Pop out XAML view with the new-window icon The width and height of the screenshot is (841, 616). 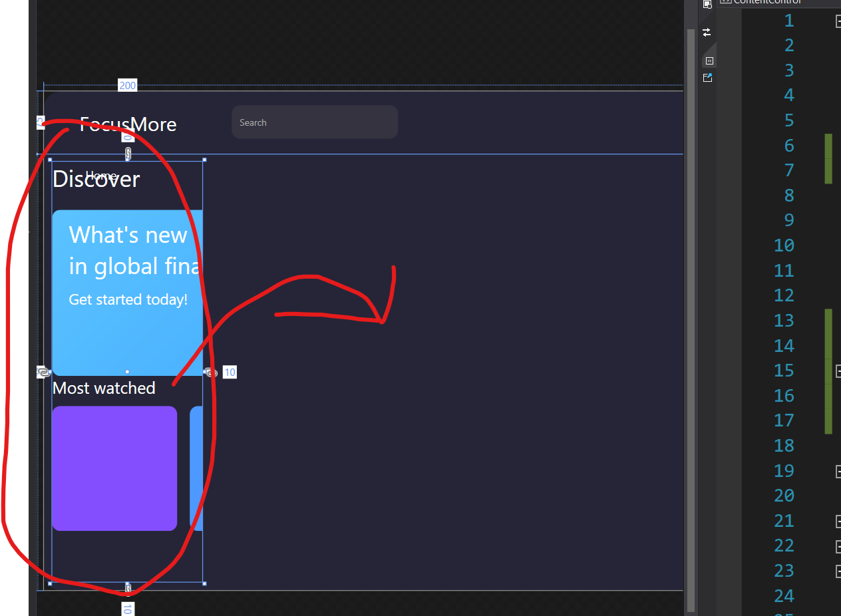pyautogui.click(x=707, y=77)
